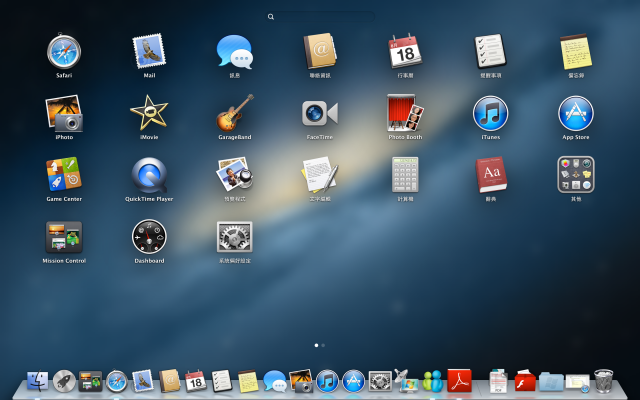Viewport: 640px width, 400px height.
Task: Open Messages bubbles in the Dock
Action: click(275, 381)
